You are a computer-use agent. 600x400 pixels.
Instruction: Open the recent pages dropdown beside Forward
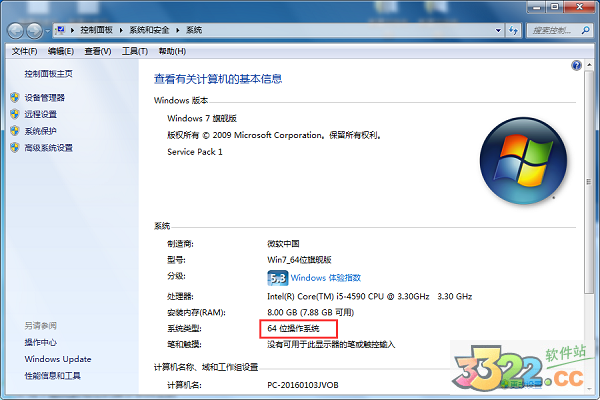point(47,31)
